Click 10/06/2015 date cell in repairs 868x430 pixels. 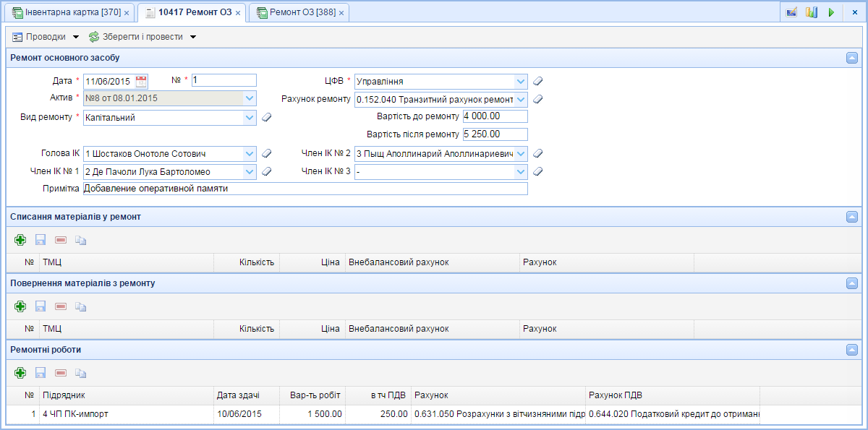247,414
